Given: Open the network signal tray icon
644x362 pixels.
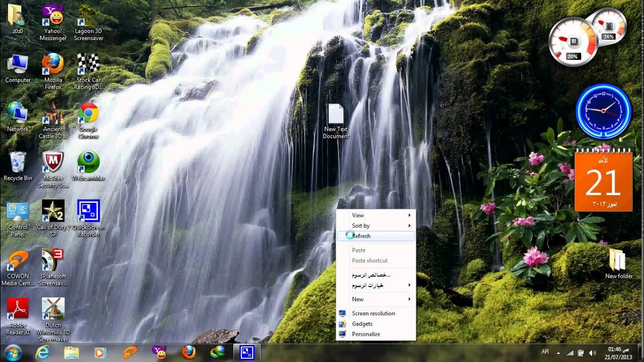Looking at the screenshot, I should pyautogui.click(x=570, y=353).
